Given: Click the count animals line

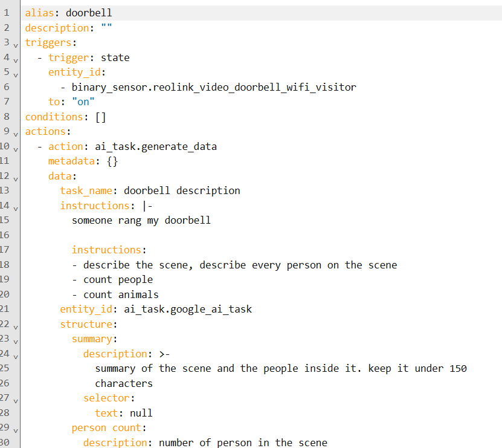Looking at the screenshot, I should coord(115,294).
